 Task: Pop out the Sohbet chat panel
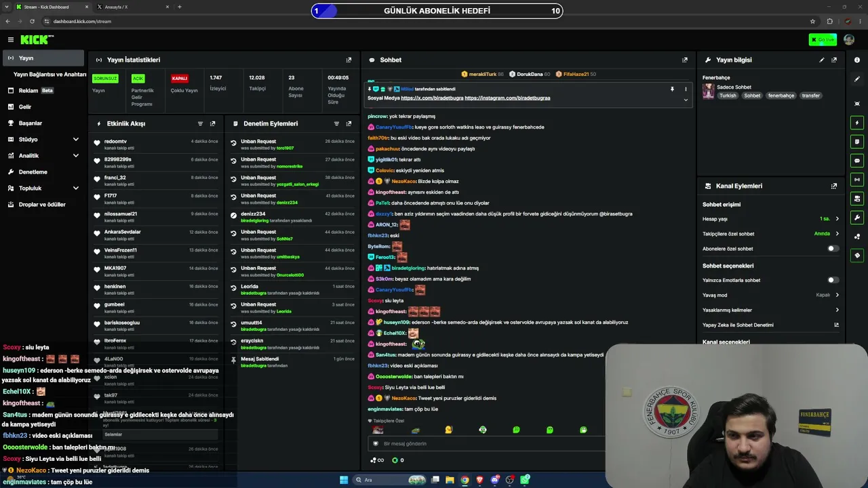(685, 60)
